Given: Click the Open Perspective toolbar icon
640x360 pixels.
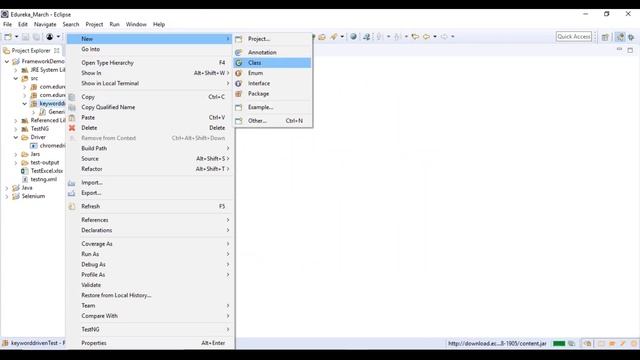Looking at the screenshot, I should click(605, 37).
